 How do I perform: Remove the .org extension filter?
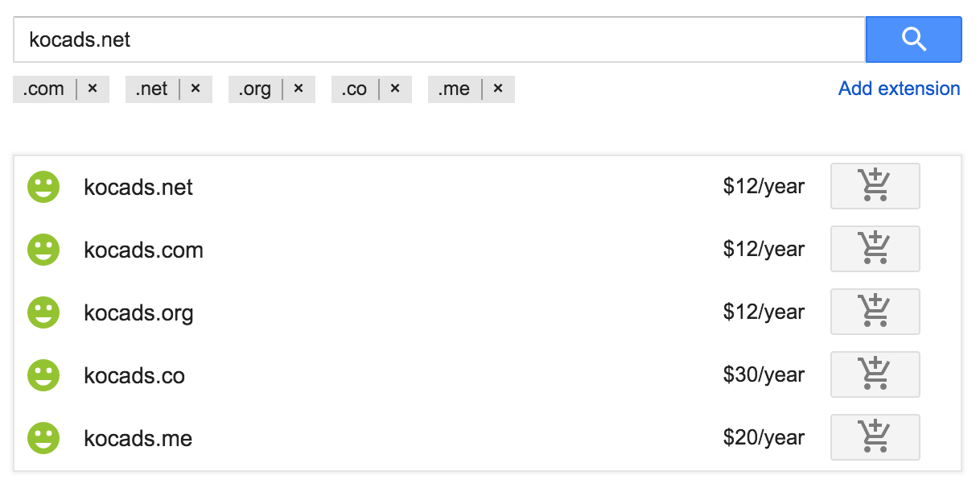[x=299, y=89]
